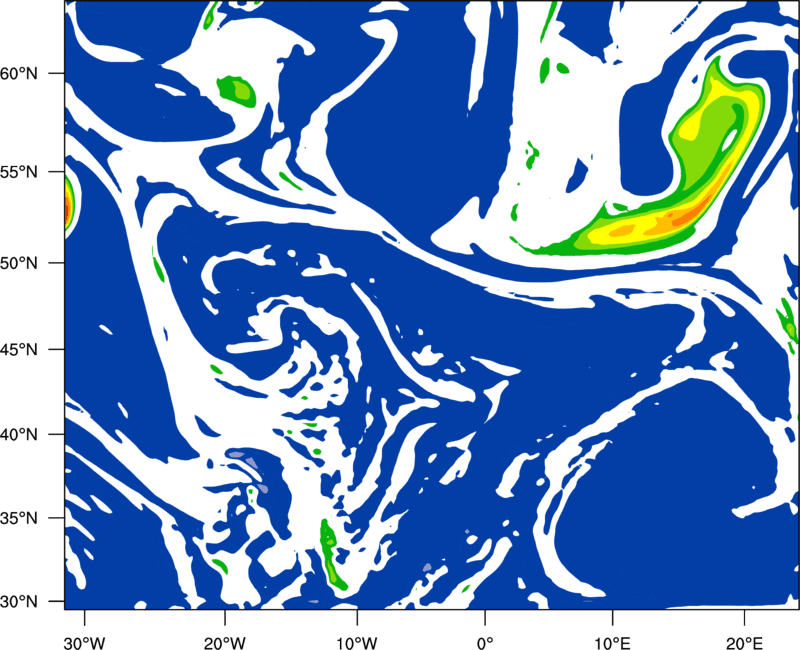800x650 pixels.
Task: Click the 50°N latitude label
Action: click(19, 263)
